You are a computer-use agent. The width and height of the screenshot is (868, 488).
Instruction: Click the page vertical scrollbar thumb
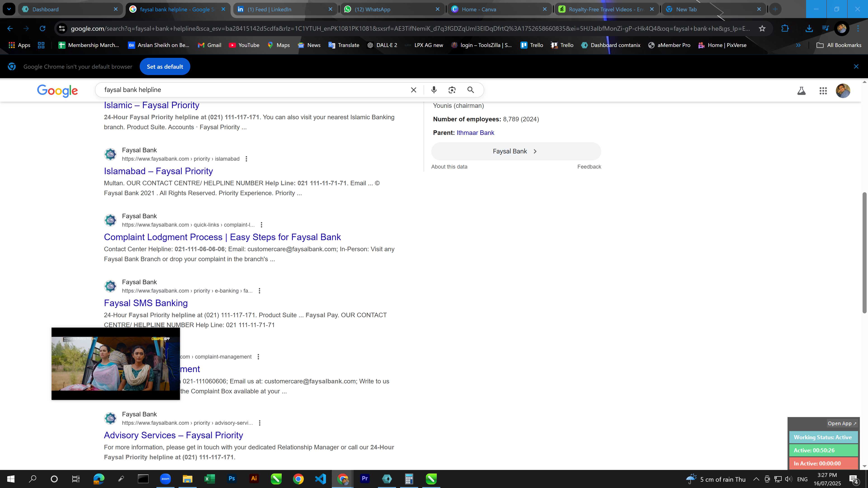click(864, 253)
